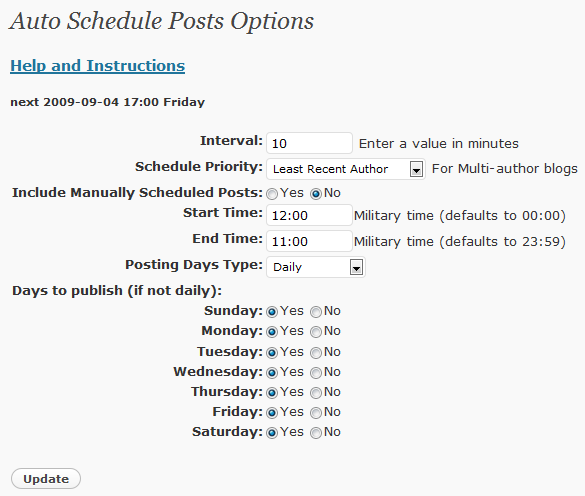The width and height of the screenshot is (585, 496).
Task: Focus the Interval minutes input field
Action: [309, 143]
